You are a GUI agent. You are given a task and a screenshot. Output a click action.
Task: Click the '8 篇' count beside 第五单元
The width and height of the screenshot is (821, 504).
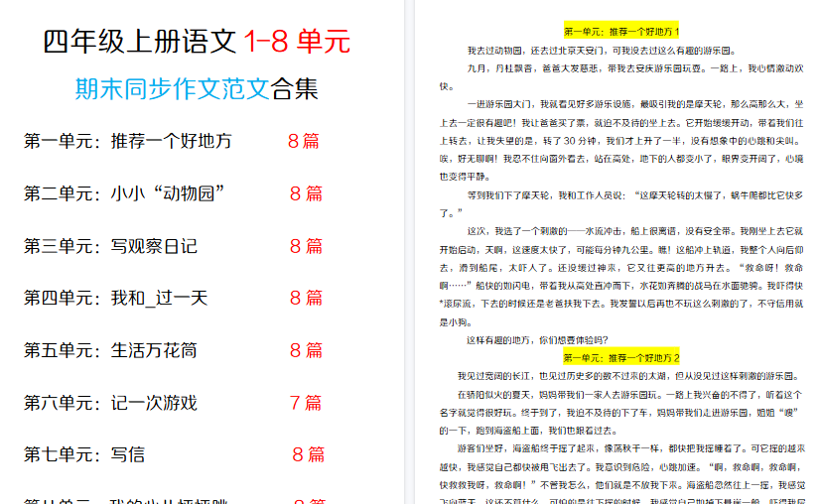[307, 350]
